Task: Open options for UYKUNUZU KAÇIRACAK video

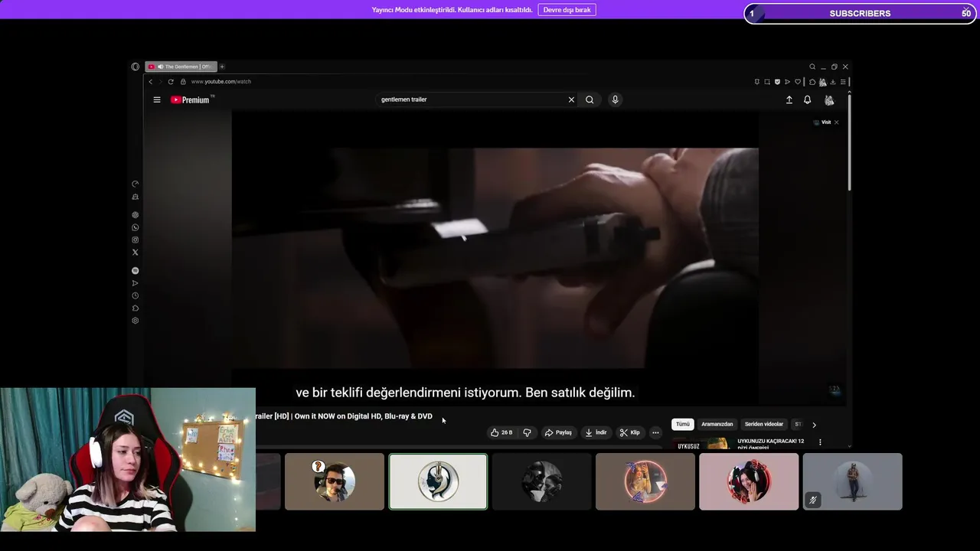Action: [x=820, y=442]
